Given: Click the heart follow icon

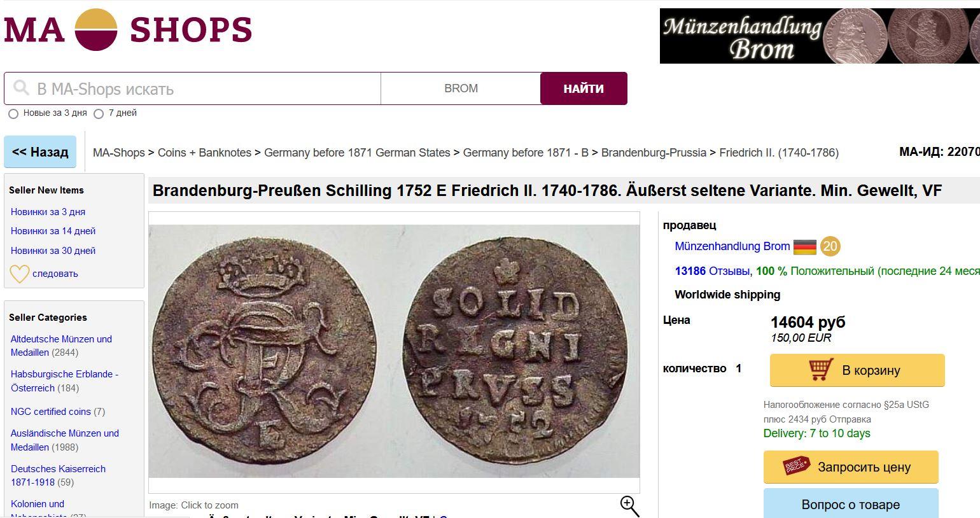Looking at the screenshot, I should (19, 274).
